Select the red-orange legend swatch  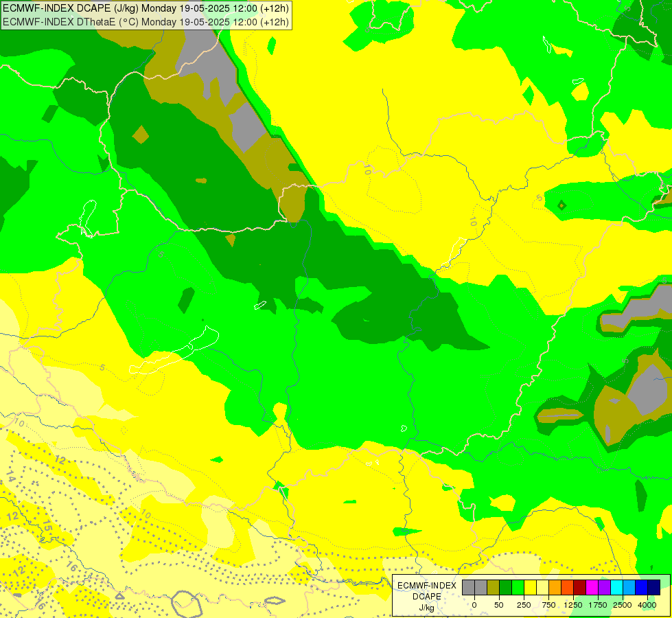click(568, 588)
